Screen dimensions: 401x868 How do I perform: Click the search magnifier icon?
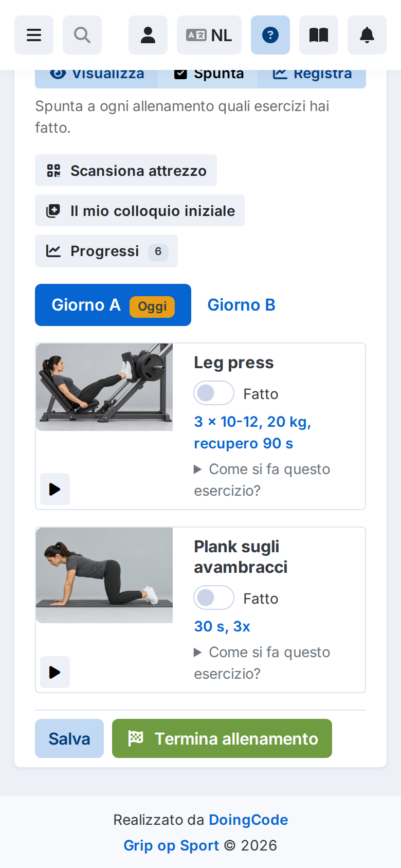tap(82, 35)
